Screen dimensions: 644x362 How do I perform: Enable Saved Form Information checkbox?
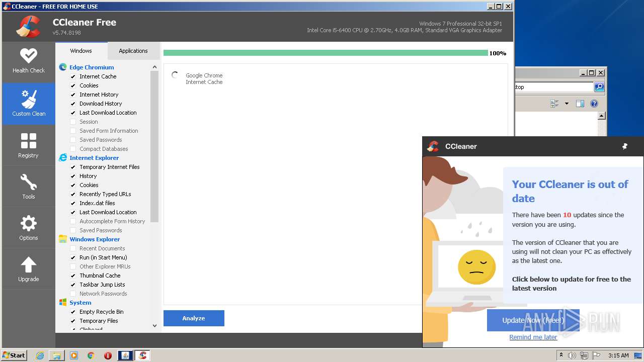(73, 131)
